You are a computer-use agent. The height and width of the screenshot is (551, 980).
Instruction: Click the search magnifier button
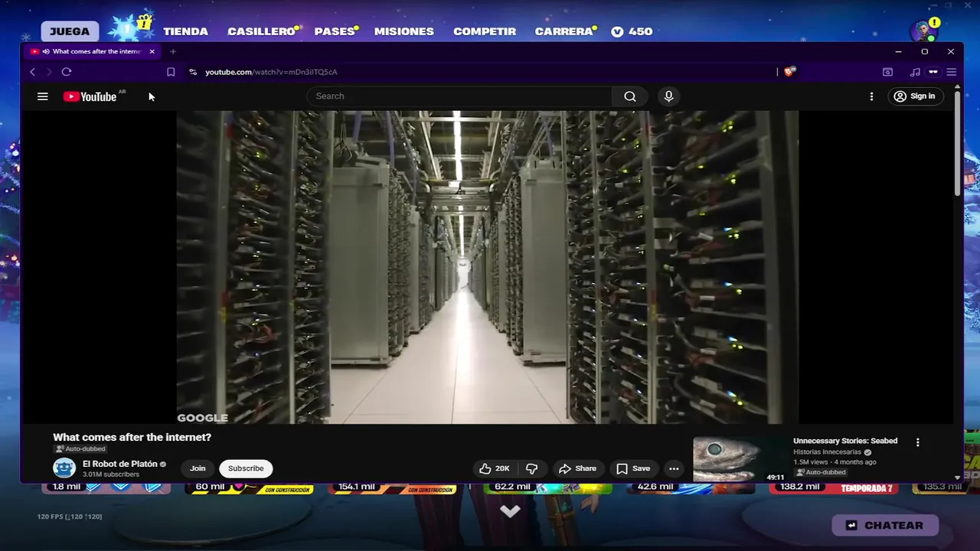pos(630,96)
